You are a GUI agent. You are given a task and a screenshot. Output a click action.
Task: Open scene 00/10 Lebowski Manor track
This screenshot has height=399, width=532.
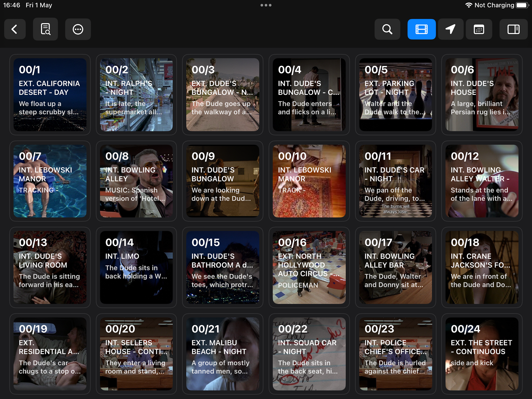coord(309,181)
